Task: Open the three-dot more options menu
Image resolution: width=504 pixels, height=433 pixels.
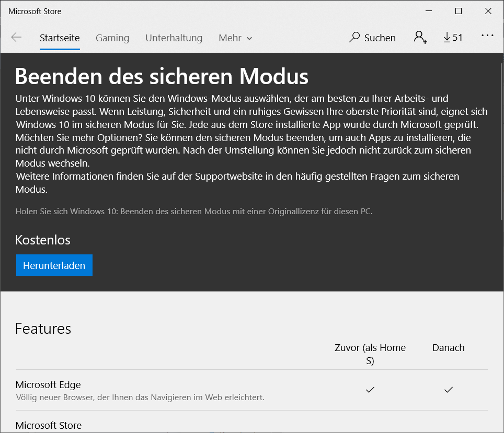Action: [x=487, y=36]
